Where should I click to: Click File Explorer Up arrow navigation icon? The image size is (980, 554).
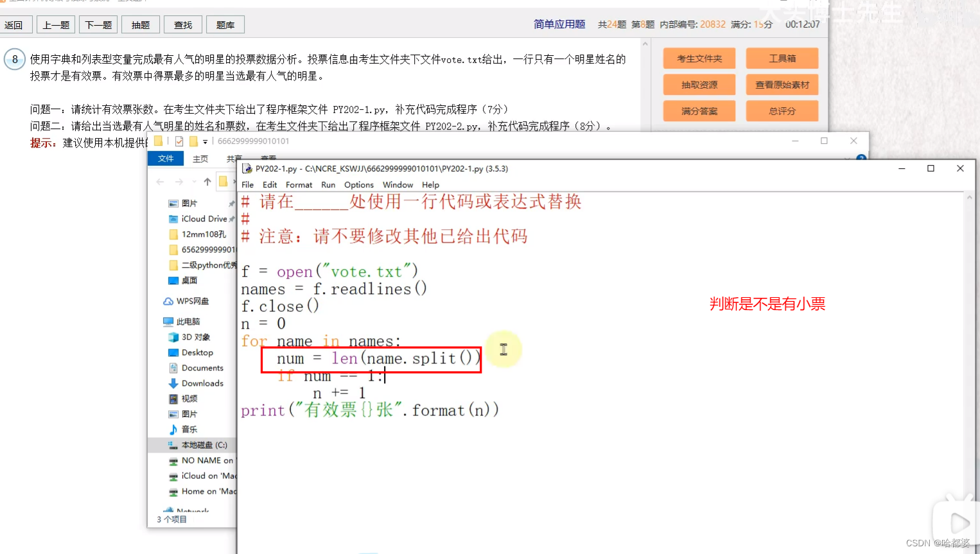click(x=207, y=182)
